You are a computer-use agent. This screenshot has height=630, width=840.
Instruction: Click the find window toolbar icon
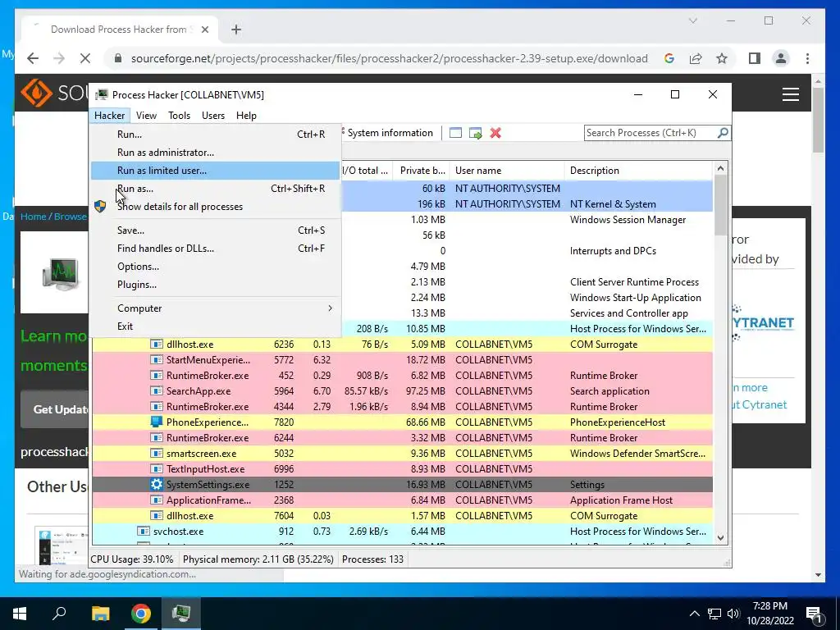coord(455,133)
